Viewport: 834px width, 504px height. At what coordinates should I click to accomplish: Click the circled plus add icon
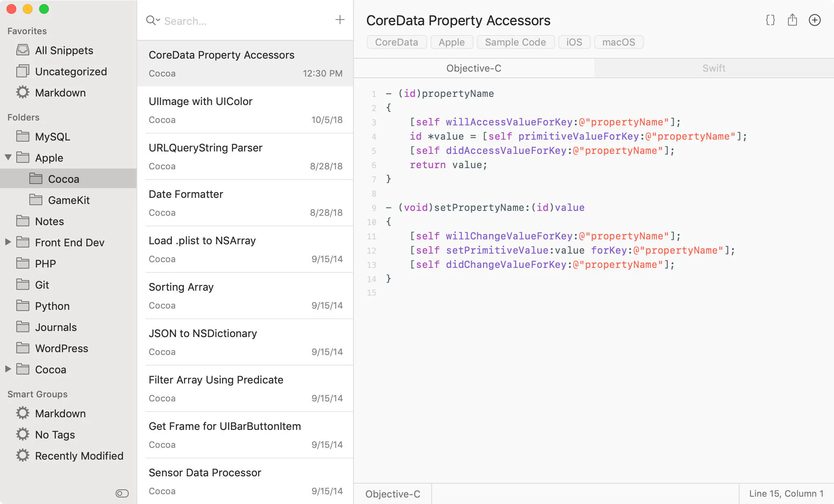(814, 20)
